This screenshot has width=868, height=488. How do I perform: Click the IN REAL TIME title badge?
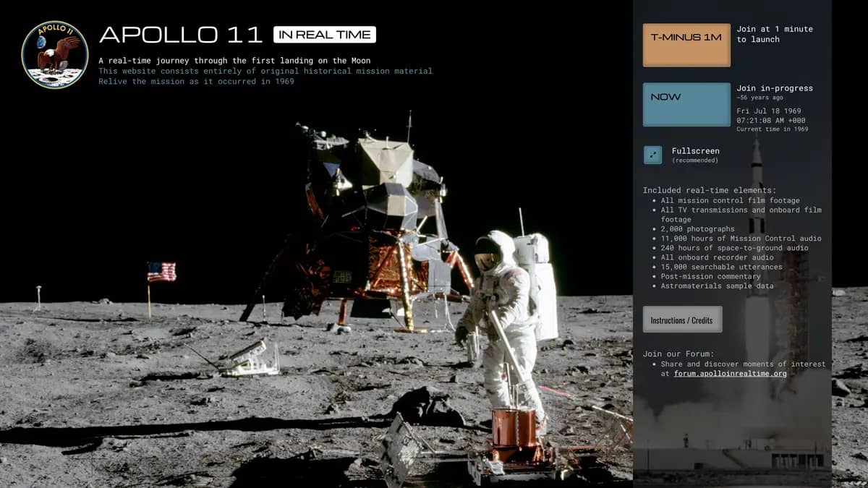(x=325, y=35)
